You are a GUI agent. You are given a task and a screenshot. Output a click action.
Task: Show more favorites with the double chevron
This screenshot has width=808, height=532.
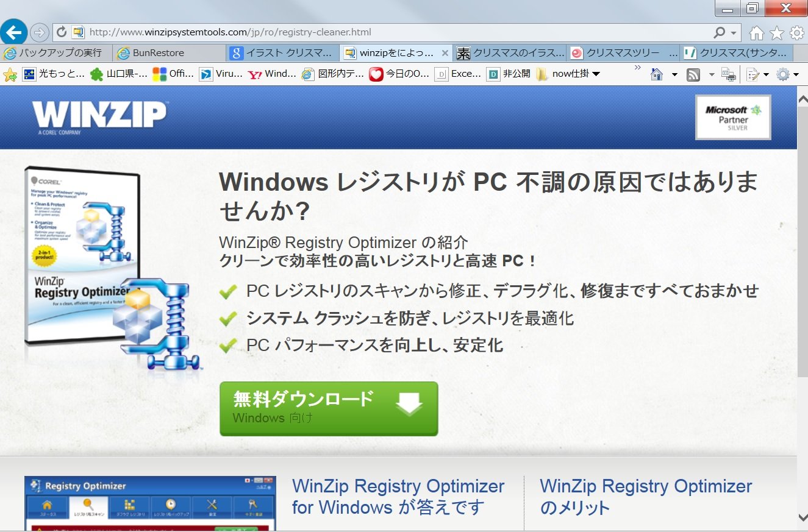click(638, 68)
